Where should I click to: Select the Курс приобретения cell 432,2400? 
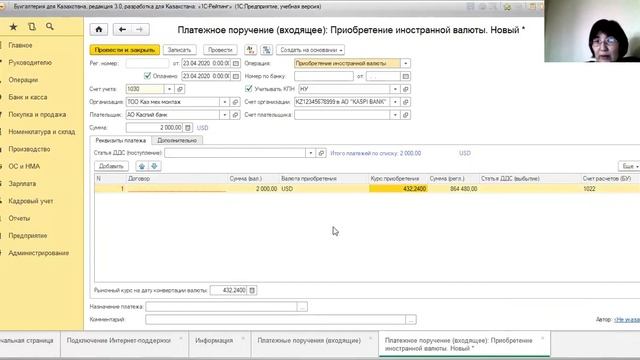[x=398, y=189]
